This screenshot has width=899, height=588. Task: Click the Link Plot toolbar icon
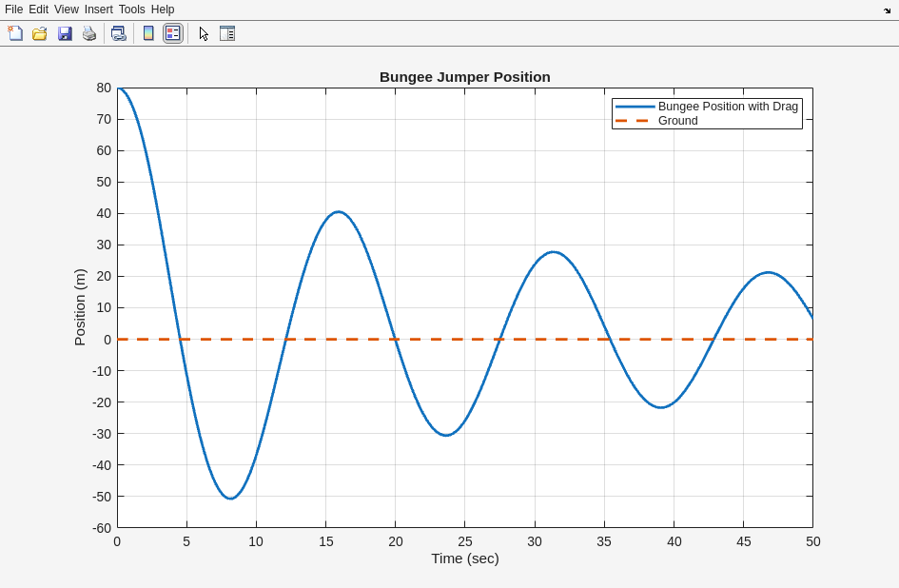[118, 33]
